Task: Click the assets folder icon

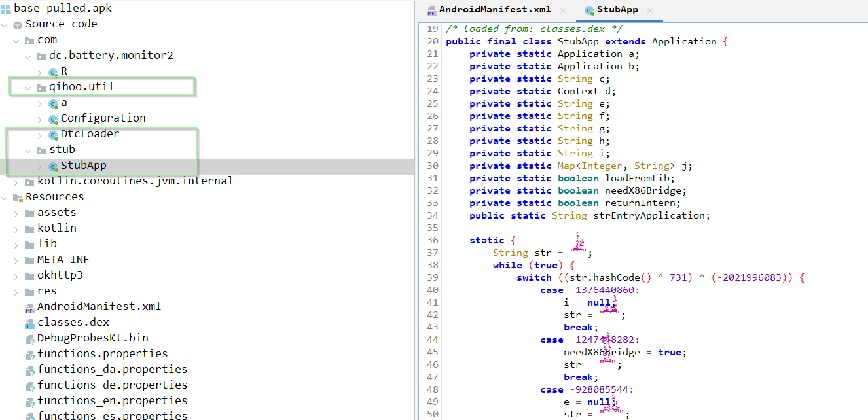Action: click(x=29, y=213)
